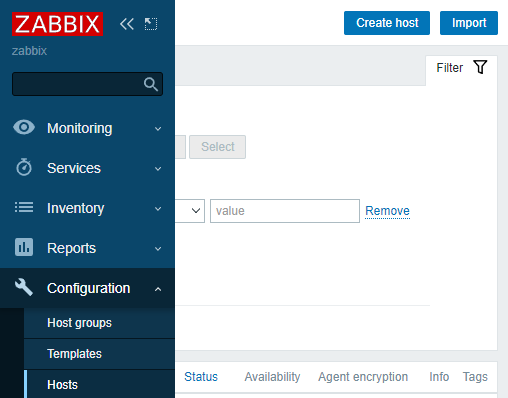This screenshot has width=508, height=398.
Task: Click the Remove tag link
Action: coord(387,211)
